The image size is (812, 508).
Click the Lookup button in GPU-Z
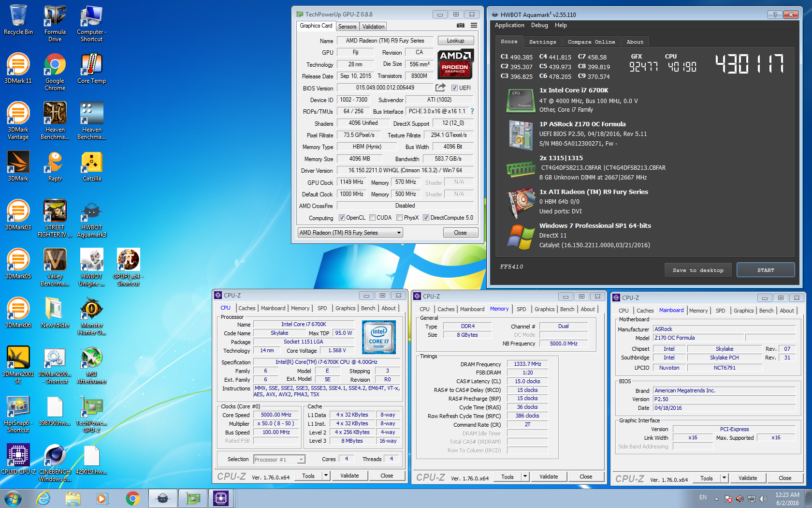coord(455,41)
